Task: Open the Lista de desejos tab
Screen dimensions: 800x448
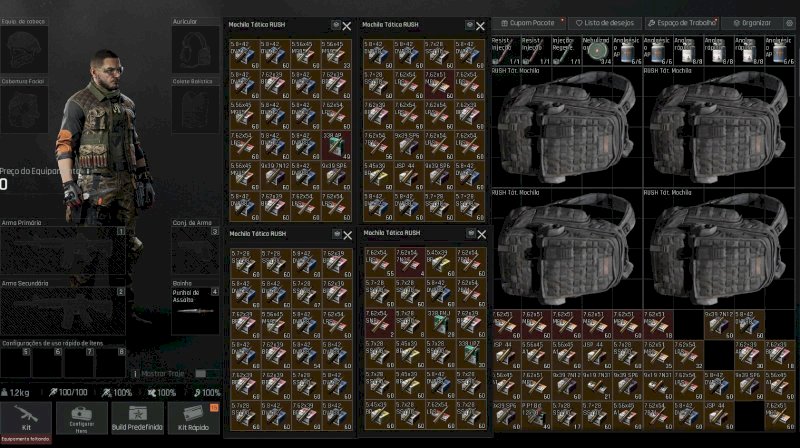Action: pyautogui.click(x=605, y=23)
